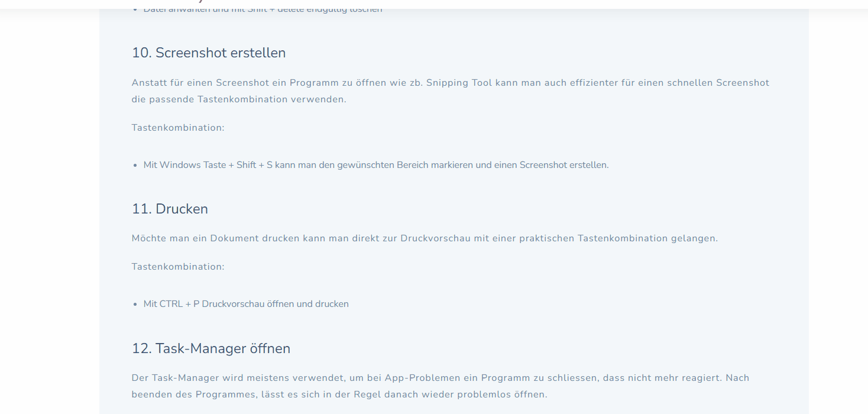Click the "11. Drucken" heading
Screen dimensions: 868x414
click(170, 209)
